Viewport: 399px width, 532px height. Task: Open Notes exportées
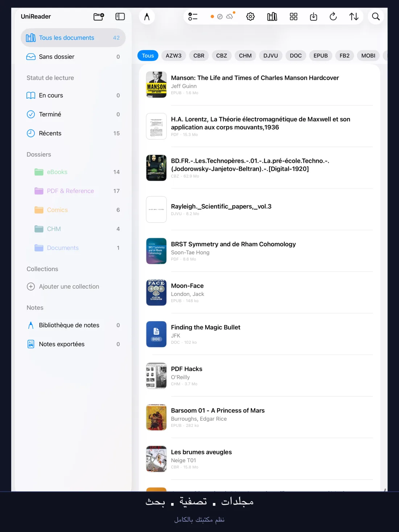click(73, 344)
